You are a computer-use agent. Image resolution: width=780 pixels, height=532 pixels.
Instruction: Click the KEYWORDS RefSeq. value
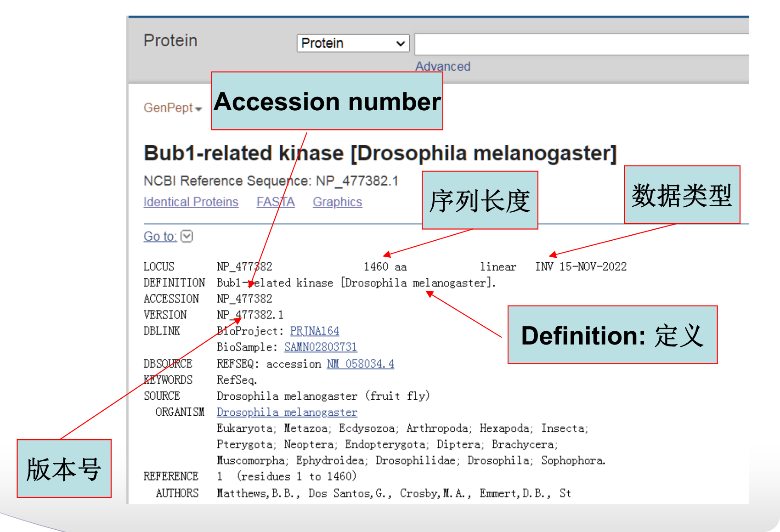tap(237, 380)
